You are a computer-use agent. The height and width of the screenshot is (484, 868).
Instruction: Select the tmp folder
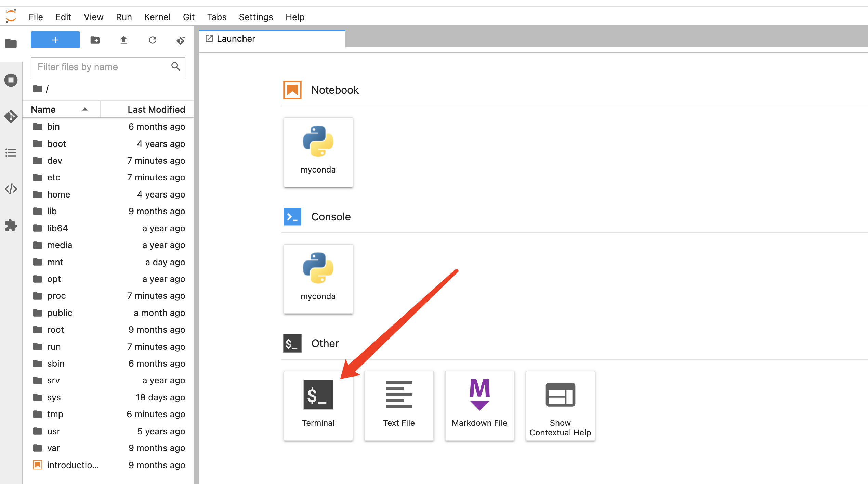[108, 414]
